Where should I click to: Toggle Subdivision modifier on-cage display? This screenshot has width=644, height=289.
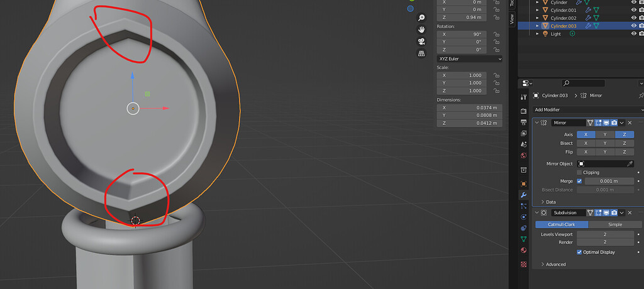pos(590,212)
